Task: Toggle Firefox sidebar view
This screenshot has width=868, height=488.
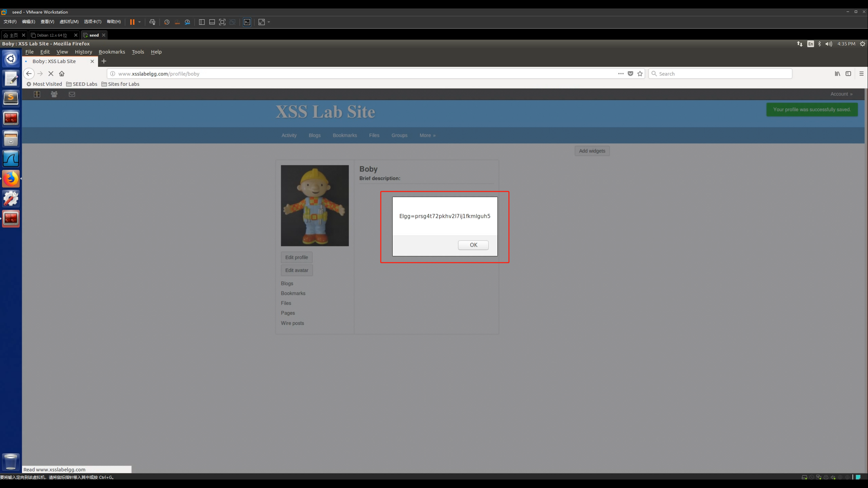Action: (848, 74)
